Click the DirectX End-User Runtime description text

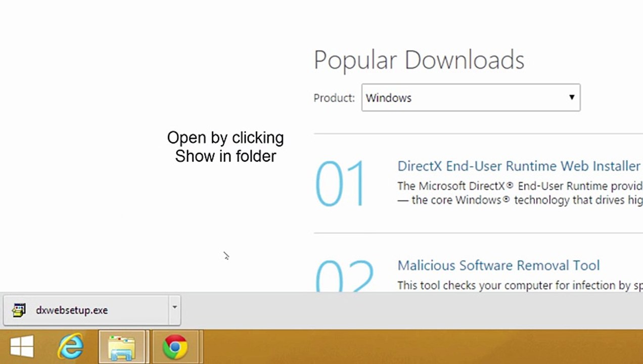(x=520, y=193)
